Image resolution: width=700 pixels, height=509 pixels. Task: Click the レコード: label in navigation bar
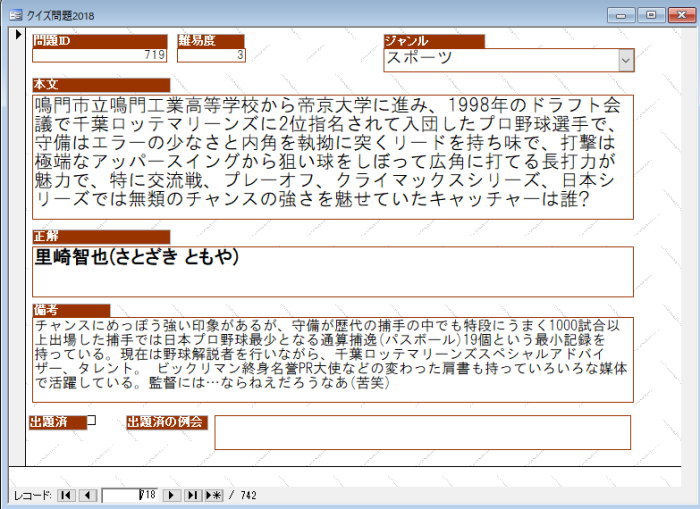[x=33, y=495]
